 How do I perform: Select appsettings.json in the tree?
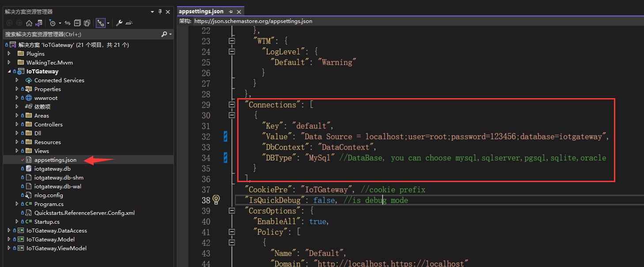click(55, 160)
